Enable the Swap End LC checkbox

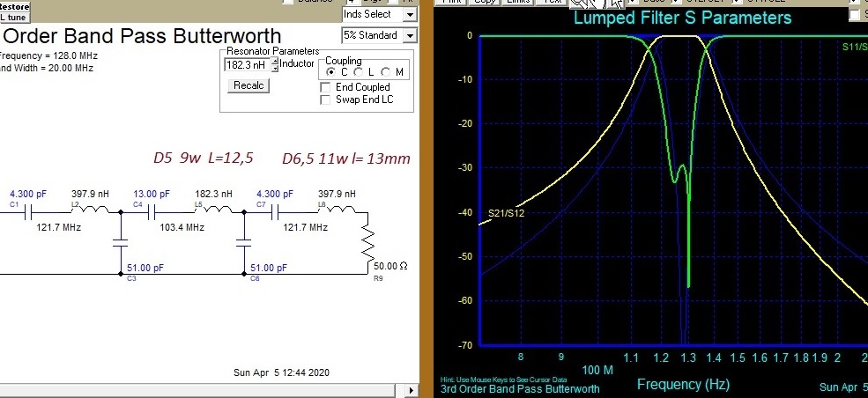pos(325,100)
